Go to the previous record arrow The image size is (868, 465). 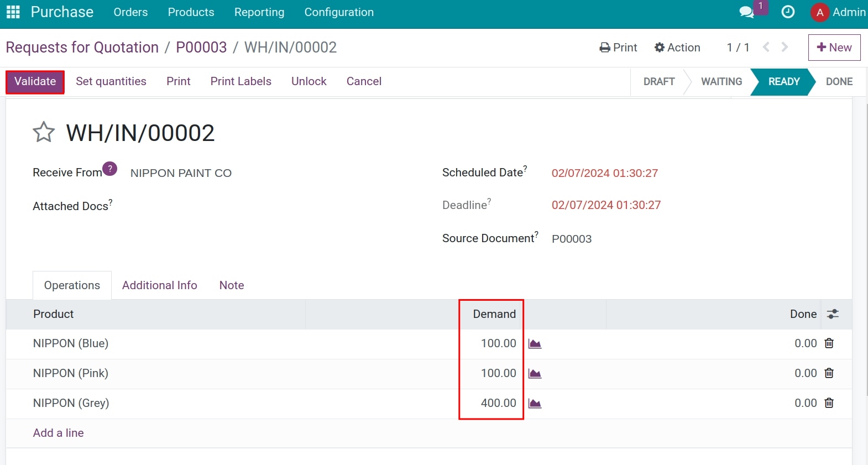point(766,48)
